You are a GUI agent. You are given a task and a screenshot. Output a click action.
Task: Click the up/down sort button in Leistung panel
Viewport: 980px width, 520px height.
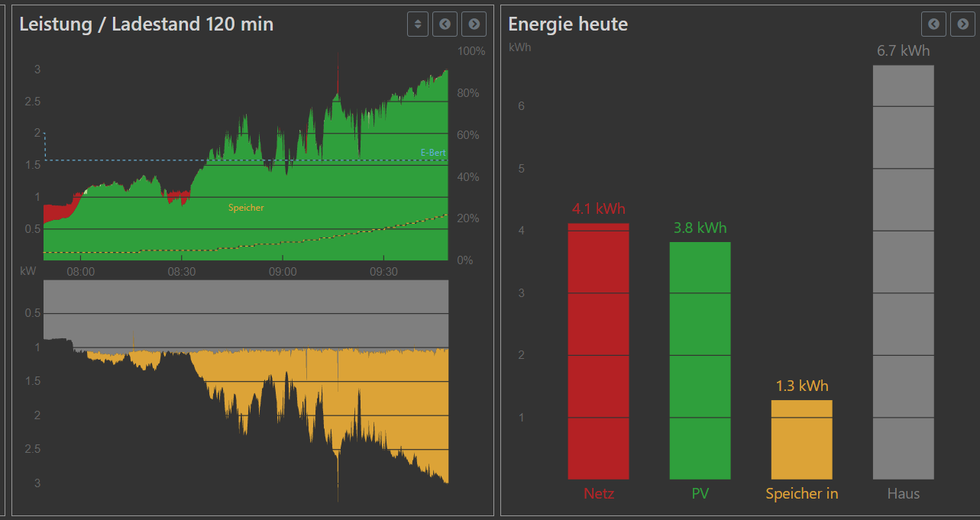click(417, 24)
